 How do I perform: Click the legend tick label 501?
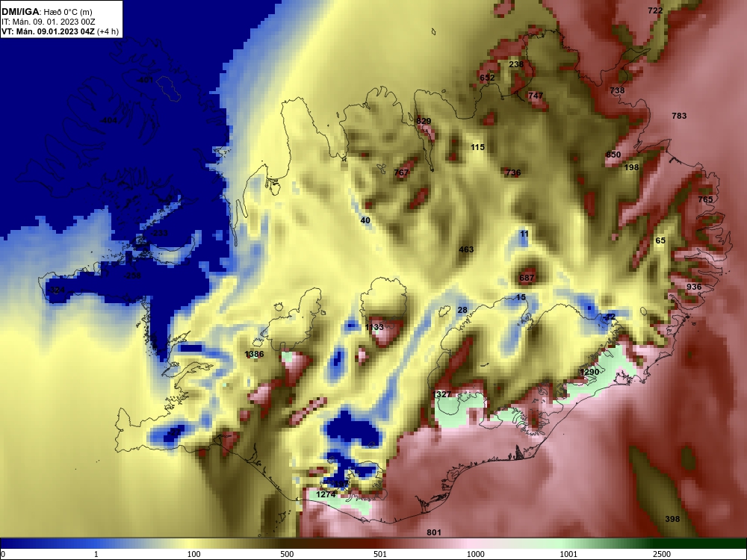[380, 554]
